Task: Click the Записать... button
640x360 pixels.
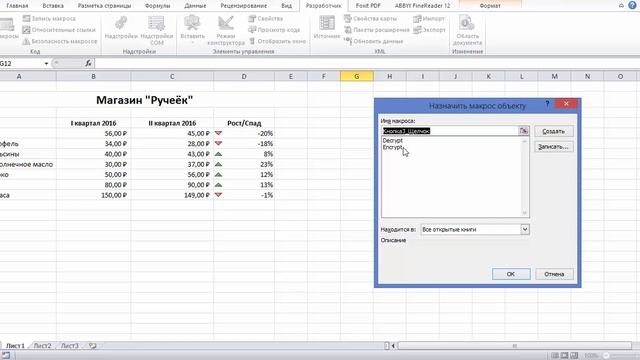Action: (x=554, y=147)
